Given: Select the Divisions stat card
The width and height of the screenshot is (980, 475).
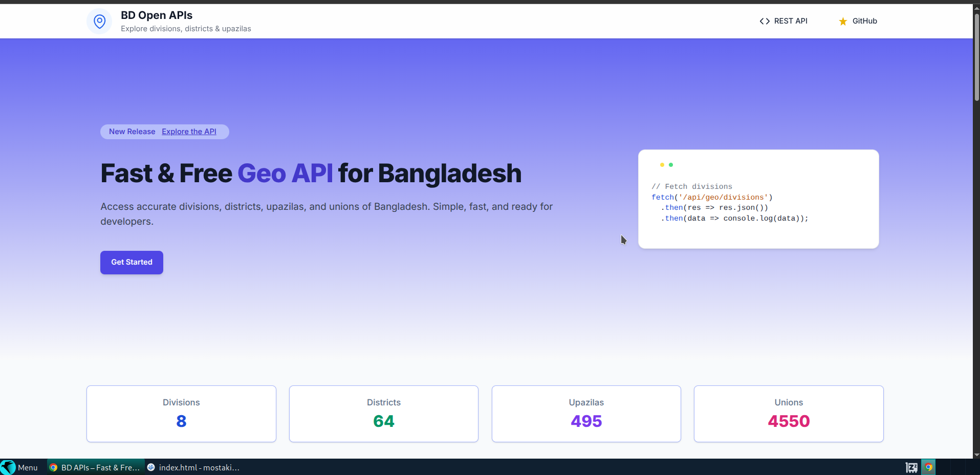Looking at the screenshot, I should [181, 414].
